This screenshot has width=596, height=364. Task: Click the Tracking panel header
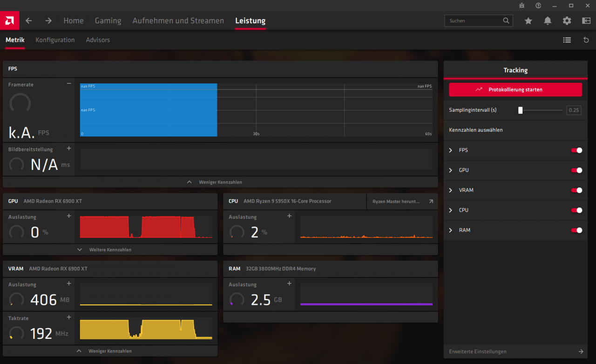515,70
